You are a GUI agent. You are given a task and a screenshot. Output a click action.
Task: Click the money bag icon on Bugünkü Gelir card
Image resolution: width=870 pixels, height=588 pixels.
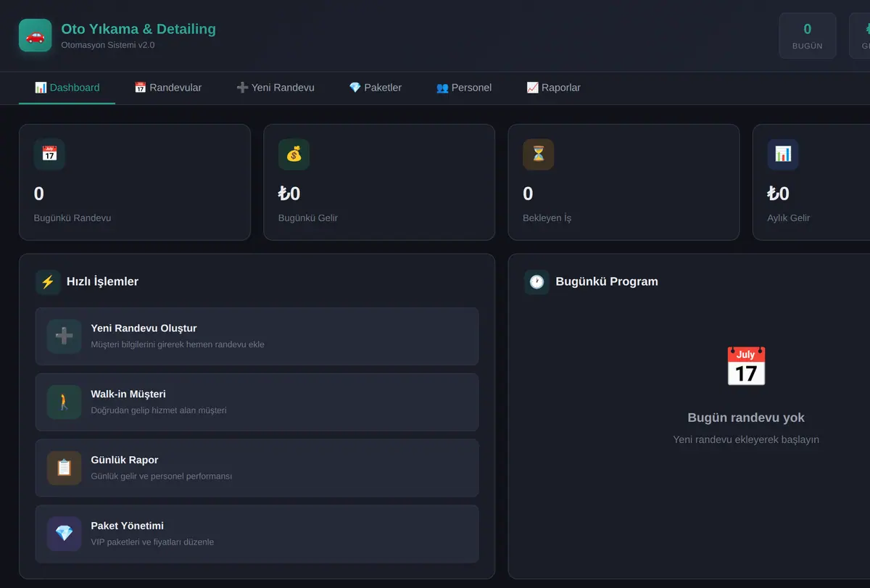pyautogui.click(x=294, y=154)
